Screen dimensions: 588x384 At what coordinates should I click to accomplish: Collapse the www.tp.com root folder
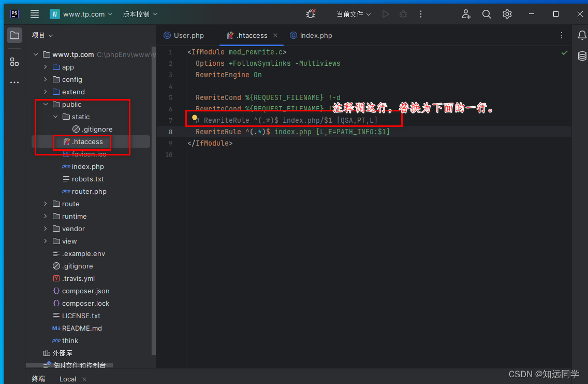(x=36, y=54)
